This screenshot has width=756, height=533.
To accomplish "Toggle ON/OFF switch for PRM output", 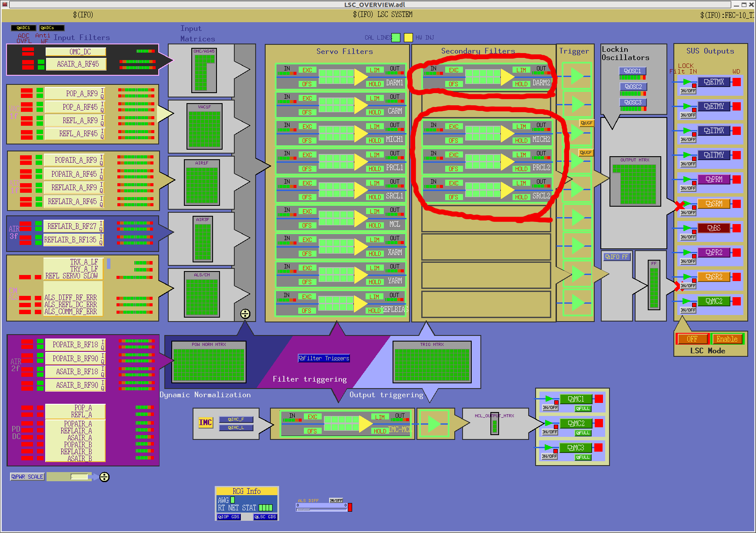I will [688, 188].
